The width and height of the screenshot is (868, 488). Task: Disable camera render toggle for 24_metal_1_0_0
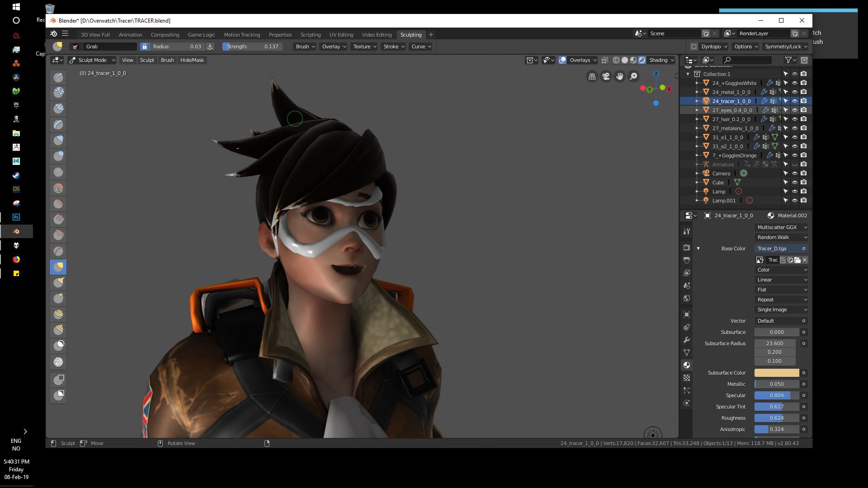pos(804,92)
